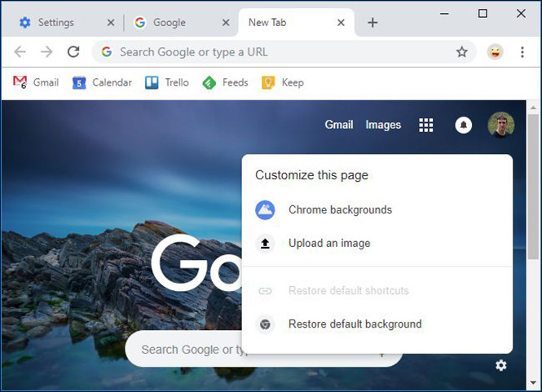Viewport: 542px width, 392px height.
Task: Open Gmail bookmark in bookmarks bar
Action: click(x=36, y=82)
